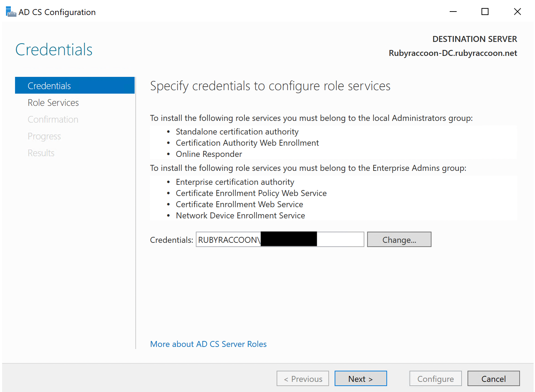535x392 pixels.
Task: Cancel the AD CS configuration
Action: (493, 378)
